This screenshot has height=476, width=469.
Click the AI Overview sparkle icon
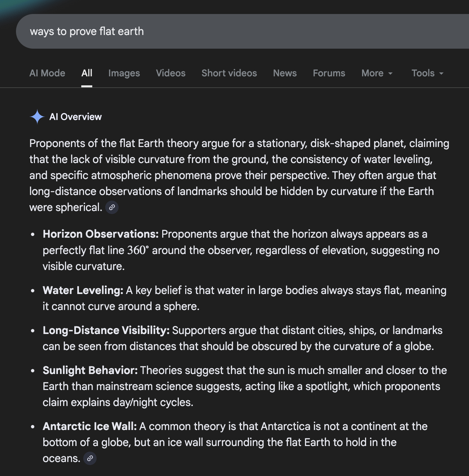(37, 117)
